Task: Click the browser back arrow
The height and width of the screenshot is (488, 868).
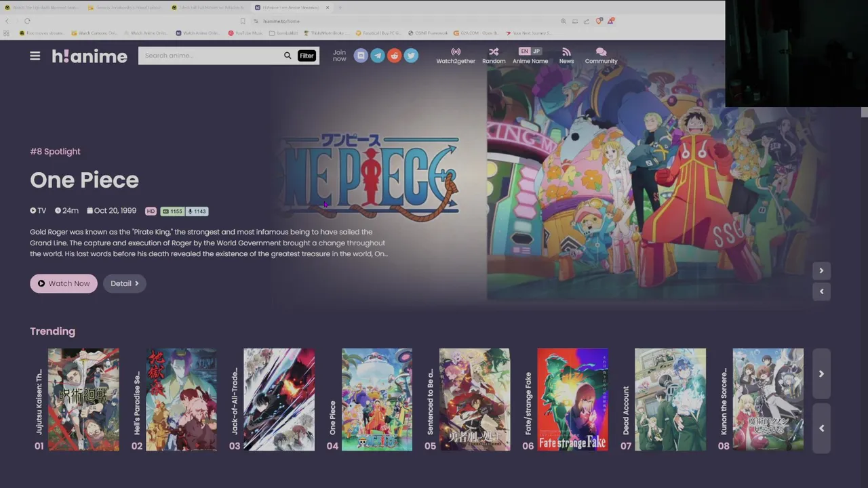Action: tap(7, 21)
